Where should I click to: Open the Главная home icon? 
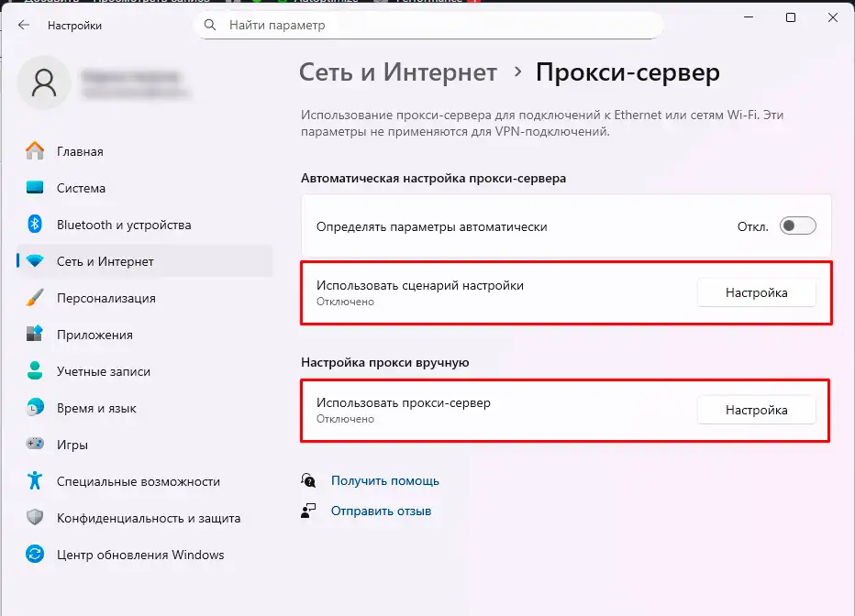(x=32, y=151)
